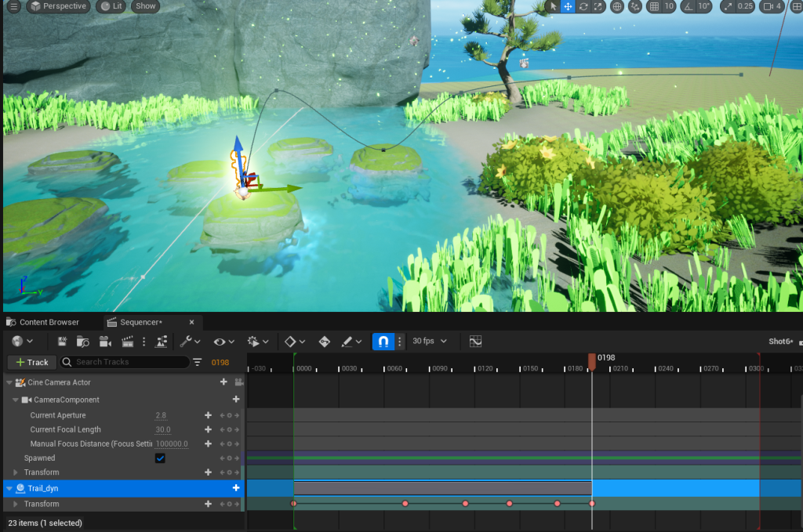This screenshot has width=803, height=532.
Task: Click the green Track add button
Action: 31,362
